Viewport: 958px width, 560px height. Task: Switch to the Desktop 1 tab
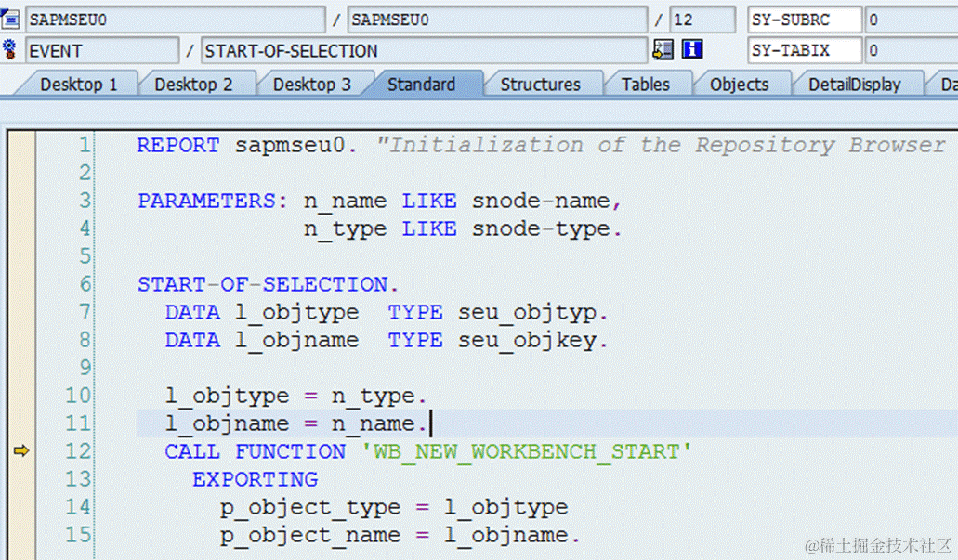pyautogui.click(x=79, y=85)
